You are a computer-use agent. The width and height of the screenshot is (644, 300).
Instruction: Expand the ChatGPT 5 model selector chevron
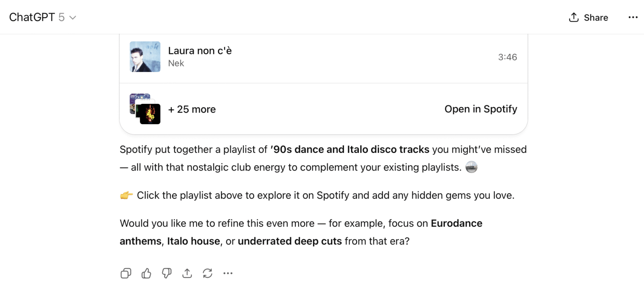[73, 18]
